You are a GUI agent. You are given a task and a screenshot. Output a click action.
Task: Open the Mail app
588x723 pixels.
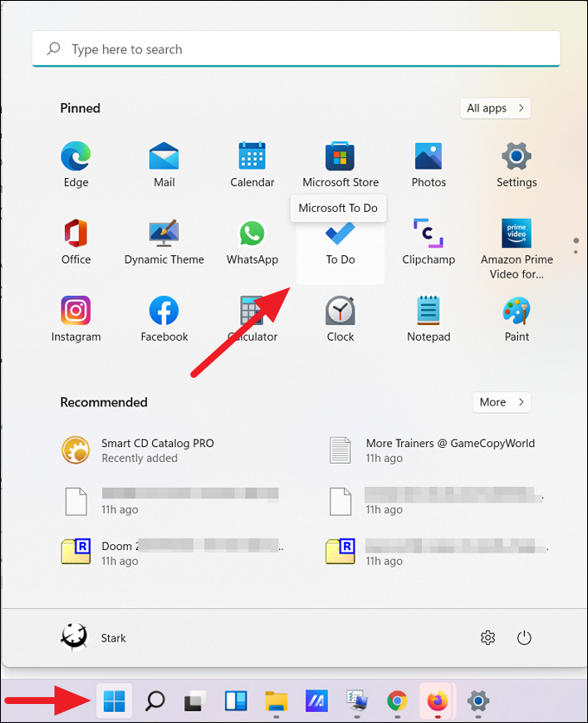tap(164, 164)
